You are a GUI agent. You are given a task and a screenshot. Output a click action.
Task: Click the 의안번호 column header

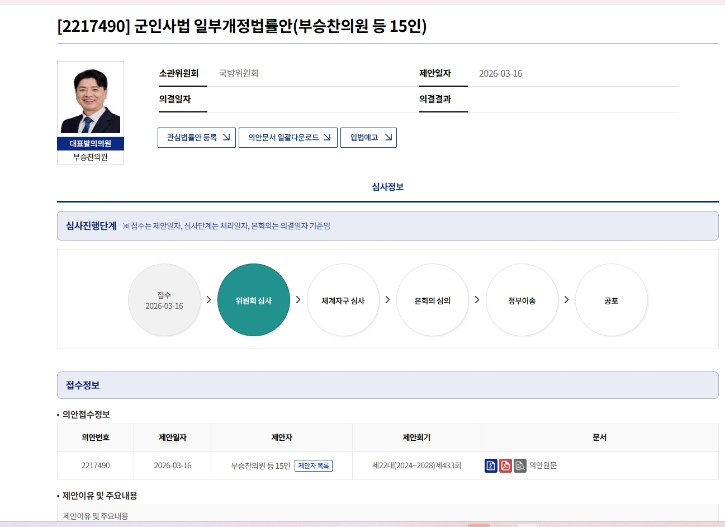click(96, 437)
